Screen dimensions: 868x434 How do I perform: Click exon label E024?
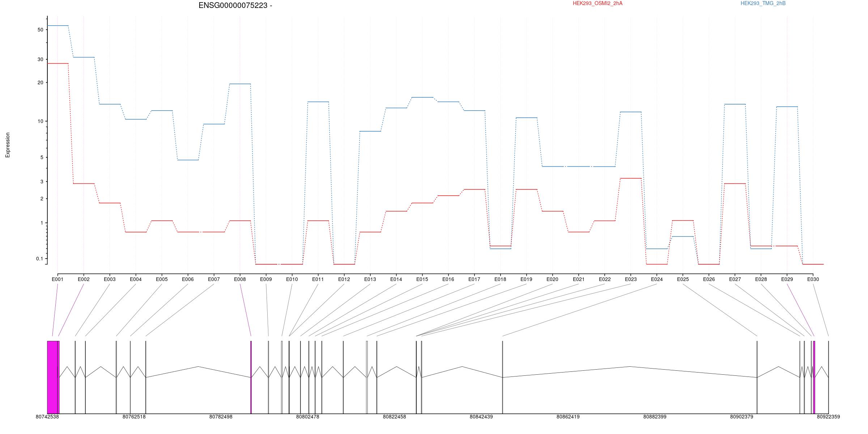(x=657, y=279)
